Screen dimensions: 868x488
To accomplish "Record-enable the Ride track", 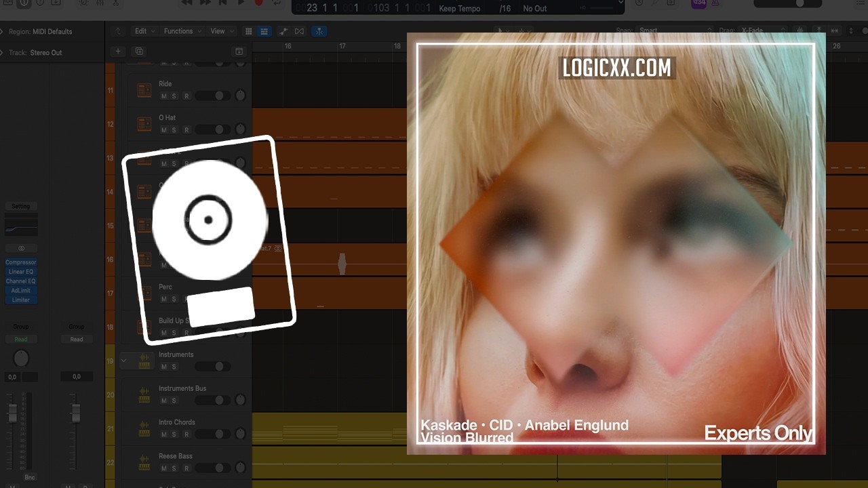I will [186, 96].
